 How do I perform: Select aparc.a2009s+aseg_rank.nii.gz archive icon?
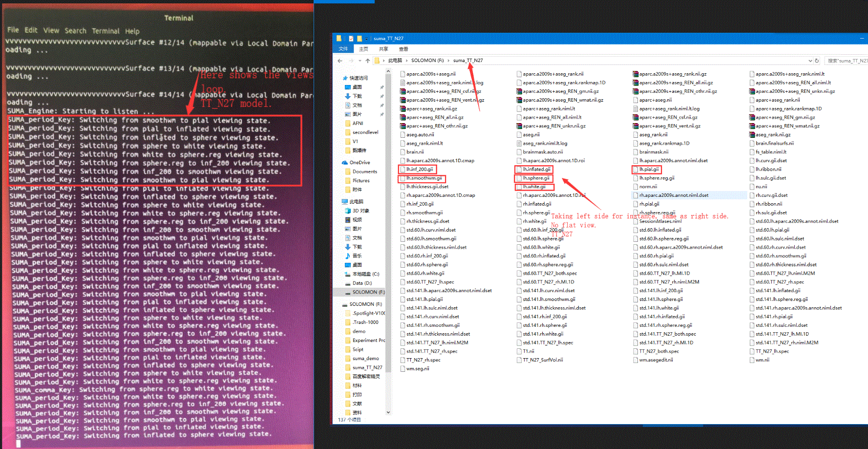point(636,74)
